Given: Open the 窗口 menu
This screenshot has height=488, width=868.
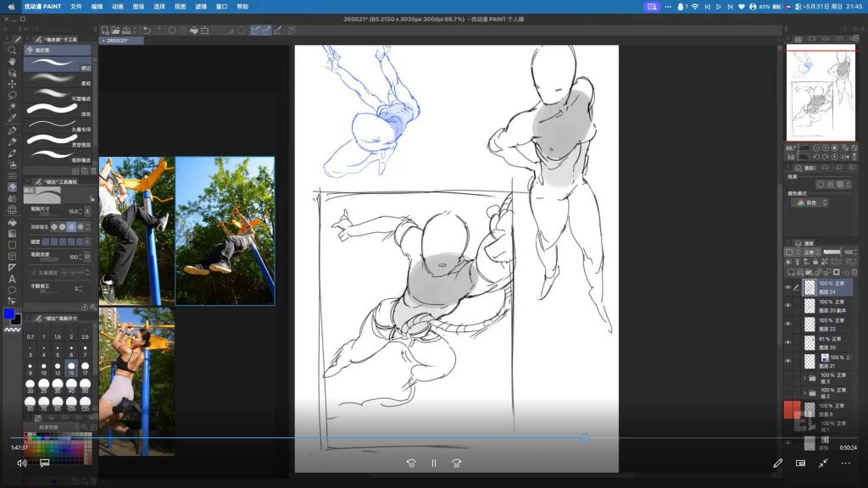Looking at the screenshot, I should (x=221, y=7).
